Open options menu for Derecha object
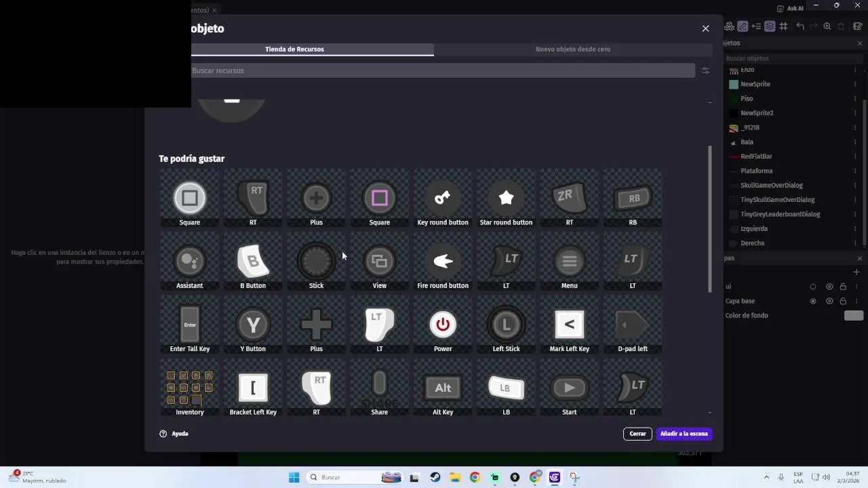This screenshot has width=868, height=488. [855, 243]
